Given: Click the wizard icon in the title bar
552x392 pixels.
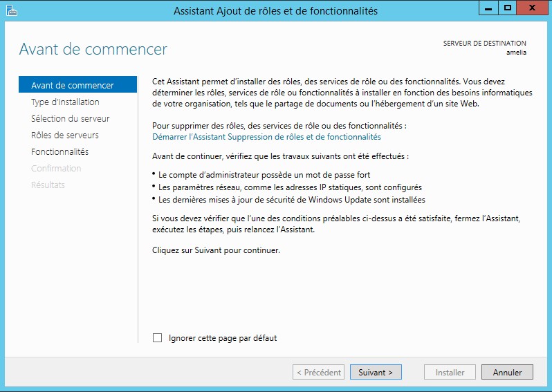Looking at the screenshot, I should point(10,10).
